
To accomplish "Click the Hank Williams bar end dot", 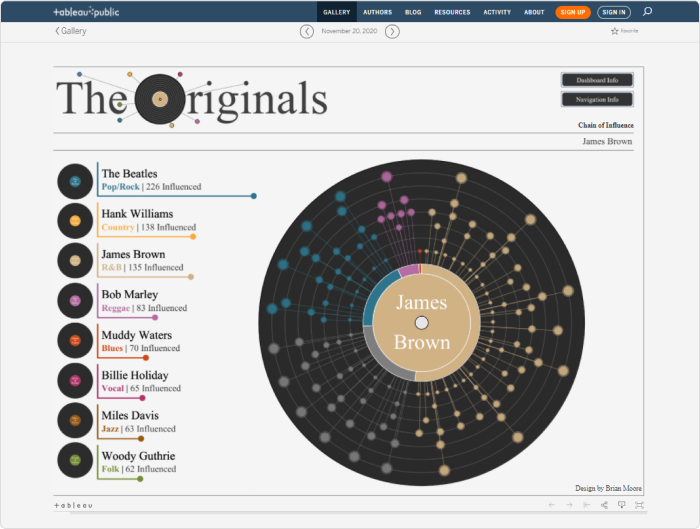I will pyautogui.click(x=193, y=237).
